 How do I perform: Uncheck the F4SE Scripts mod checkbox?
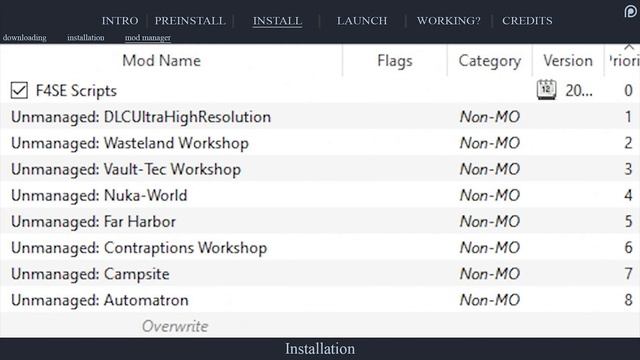coord(19,90)
